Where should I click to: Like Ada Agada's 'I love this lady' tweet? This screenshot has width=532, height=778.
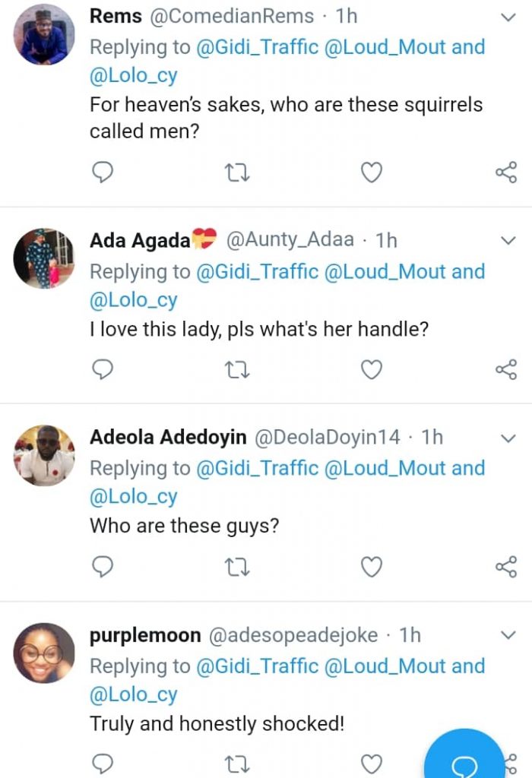371,369
